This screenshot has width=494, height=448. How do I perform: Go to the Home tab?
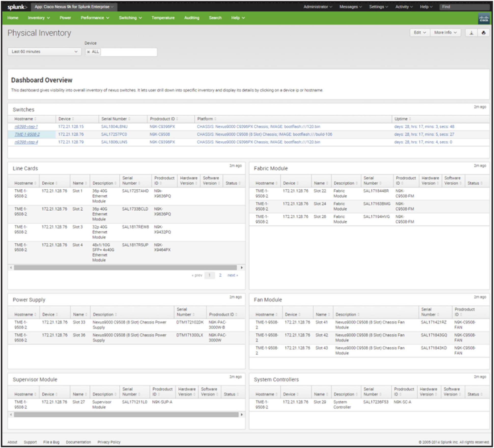point(13,18)
